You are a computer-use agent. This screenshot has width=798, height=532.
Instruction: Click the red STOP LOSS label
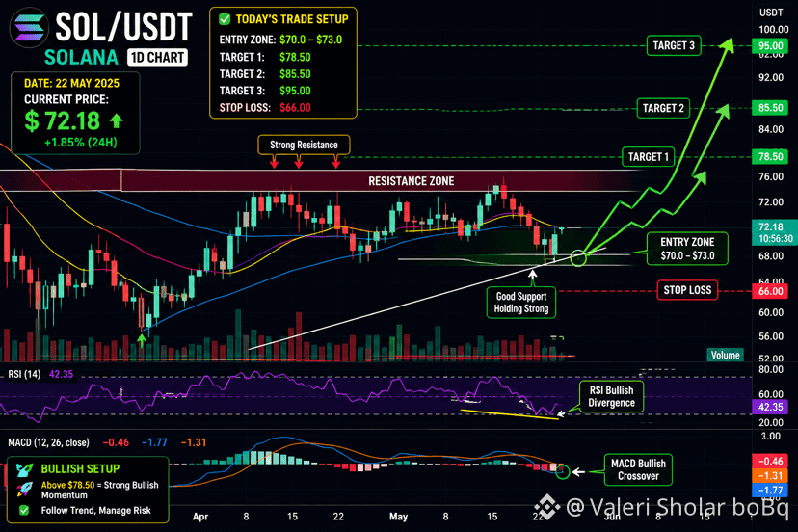[x=687, y=290]
